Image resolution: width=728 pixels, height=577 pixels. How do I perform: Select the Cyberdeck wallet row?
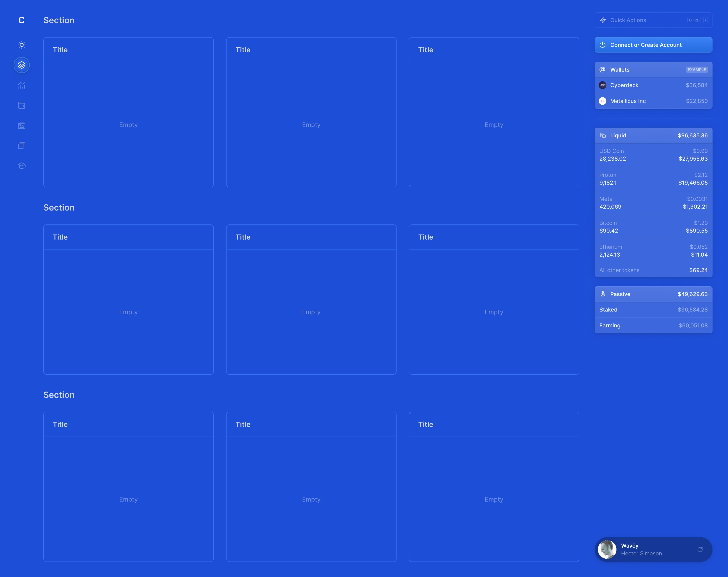[x=653, y=85]
